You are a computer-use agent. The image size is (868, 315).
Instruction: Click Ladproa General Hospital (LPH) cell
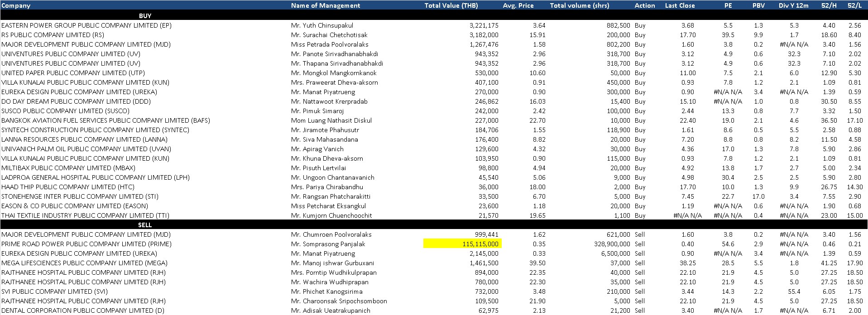tap(96, 177)
